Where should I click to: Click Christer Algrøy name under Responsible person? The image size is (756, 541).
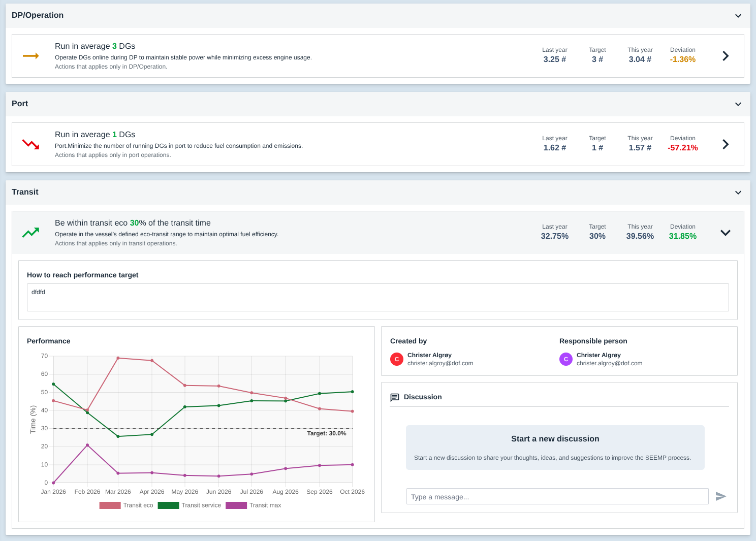[x=598, y=355]
